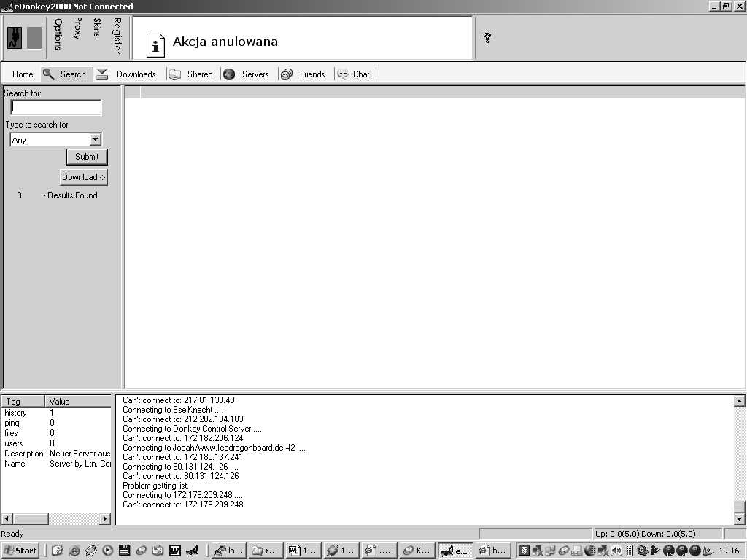747x560 pixels.
Task: Click left arrow of tag list scrollbar
Action: (7, 518)
